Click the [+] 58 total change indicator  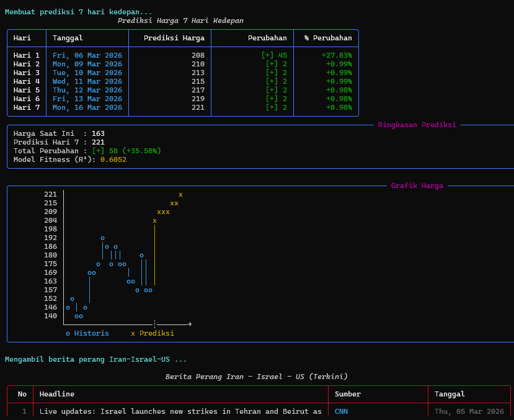tap(105, 151)
